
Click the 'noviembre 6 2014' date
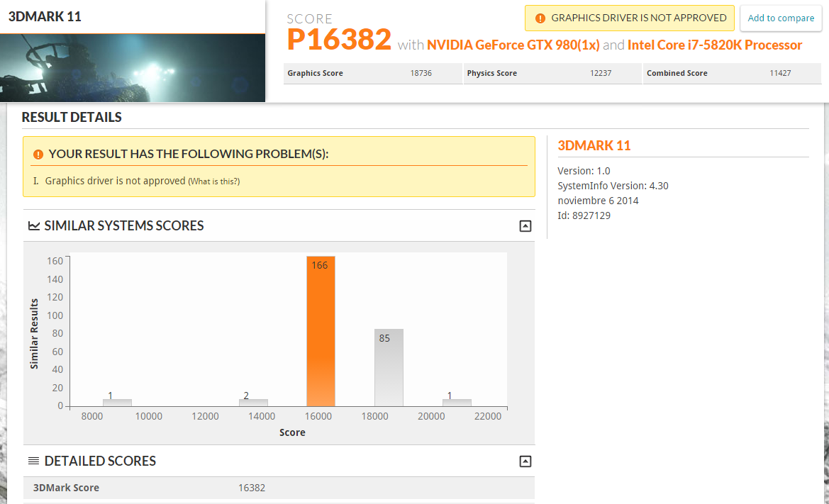pos(598,201)
